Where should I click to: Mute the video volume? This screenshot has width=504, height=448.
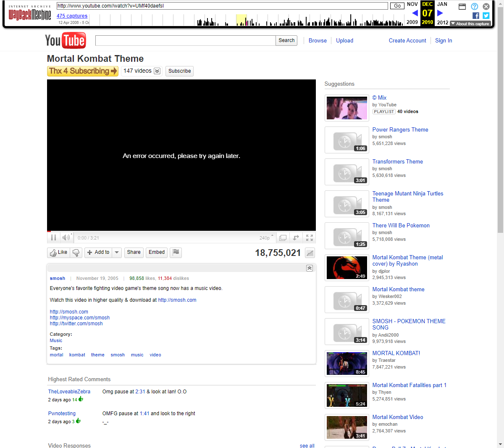coord(66,238)
